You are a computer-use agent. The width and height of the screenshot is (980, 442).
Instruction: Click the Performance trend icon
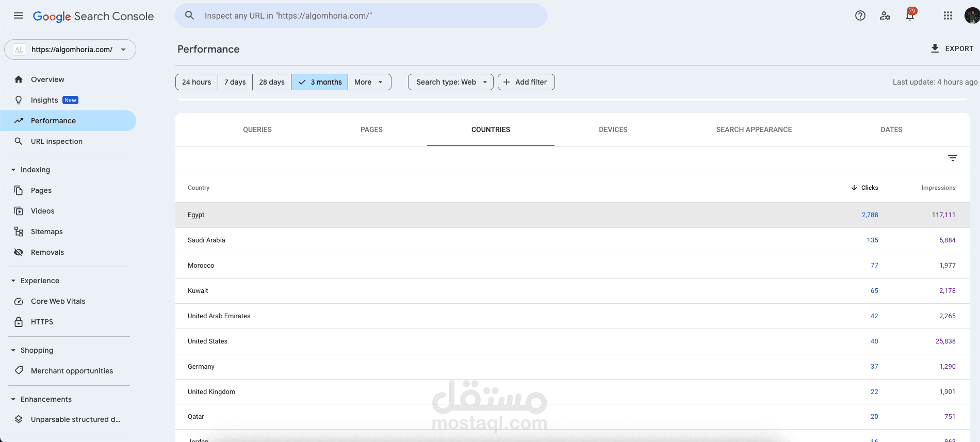19,121
